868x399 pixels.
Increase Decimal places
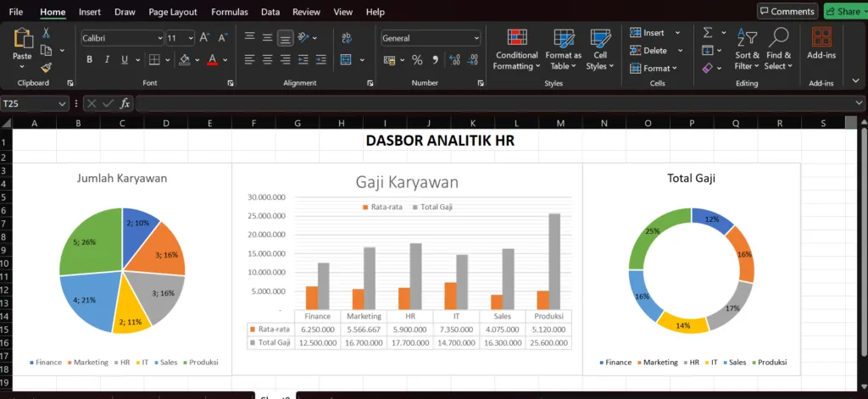pos(454,60)
